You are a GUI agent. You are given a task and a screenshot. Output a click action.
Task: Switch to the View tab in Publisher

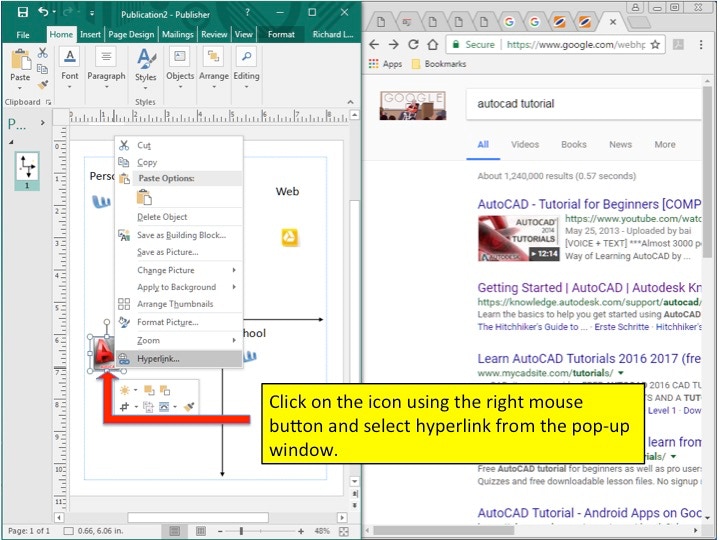243,34
